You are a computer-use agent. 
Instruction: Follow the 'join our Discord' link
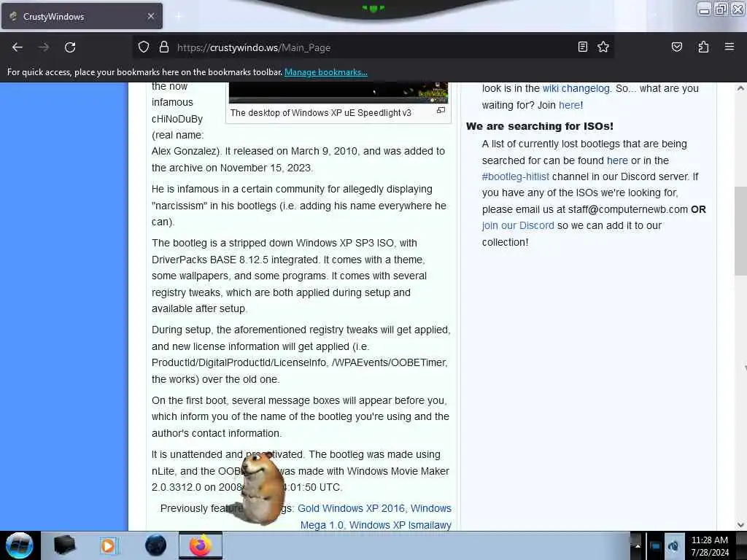click(518, 226)
